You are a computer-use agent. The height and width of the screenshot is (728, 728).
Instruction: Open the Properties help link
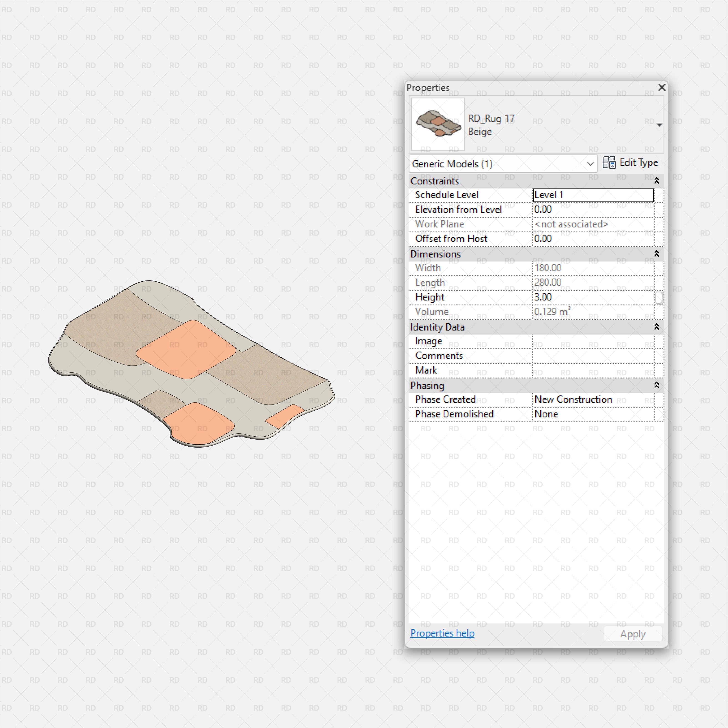442,633
